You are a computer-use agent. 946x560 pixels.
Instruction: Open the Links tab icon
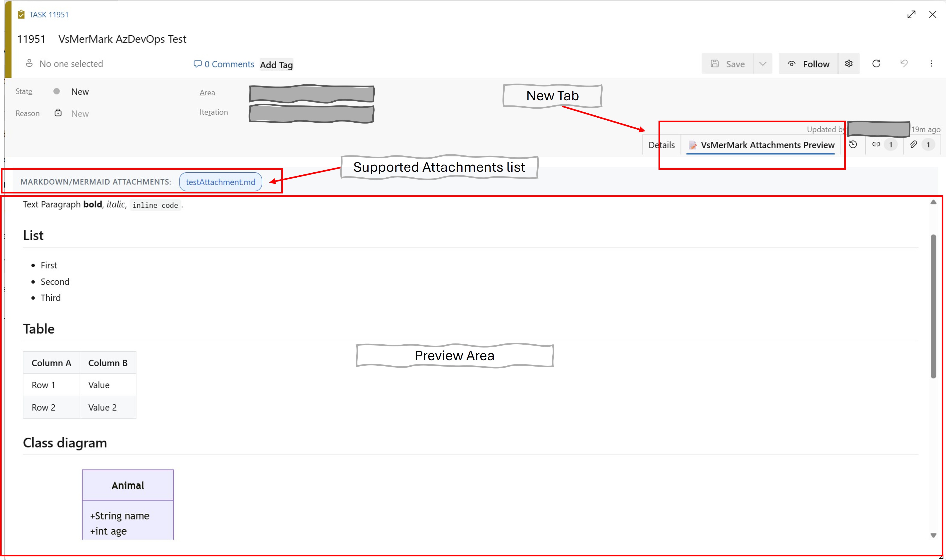[x=876, y=145]
